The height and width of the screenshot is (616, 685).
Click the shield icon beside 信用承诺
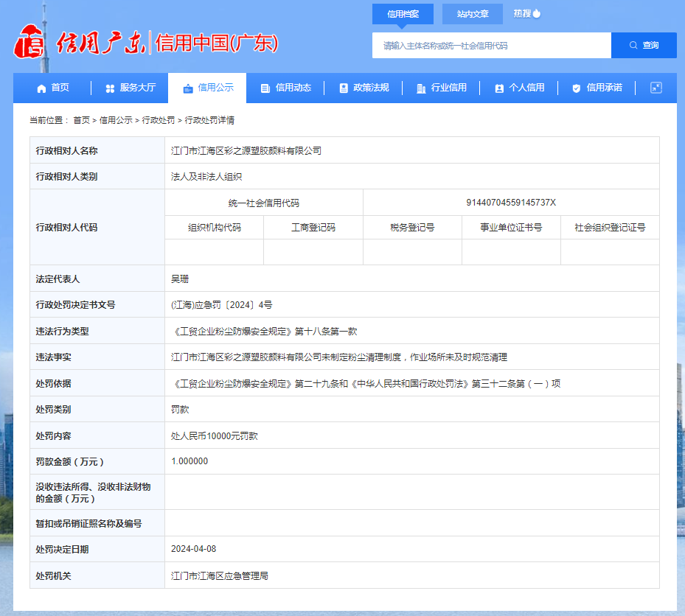(576, 88)
